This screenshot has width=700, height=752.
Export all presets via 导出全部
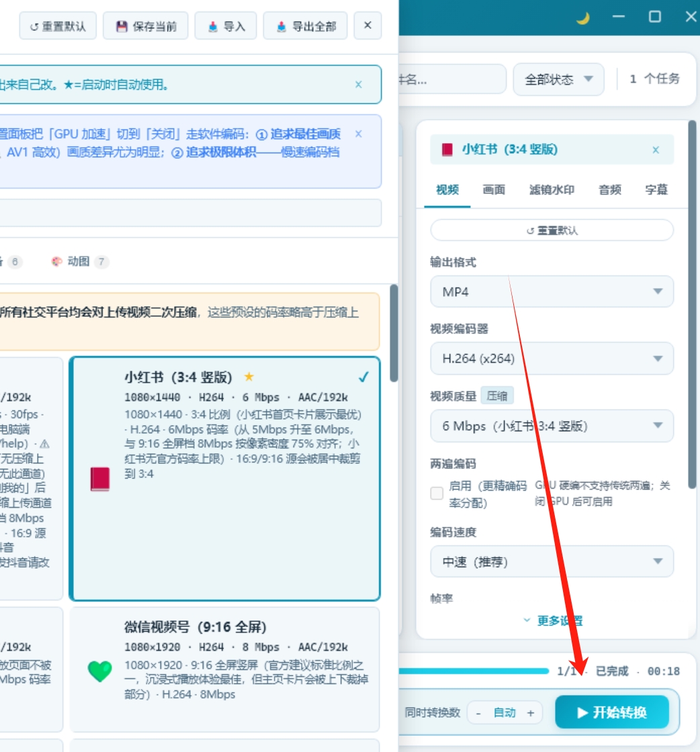click(x=305, y=26)
